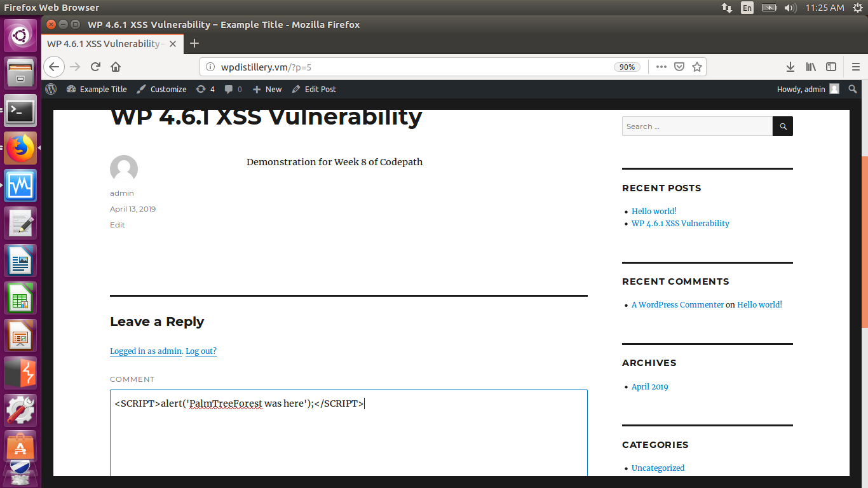The height and width of the screenshot is (488, 868).
Task: Launch Burp Suite from the dock
Action: [20, 373]
